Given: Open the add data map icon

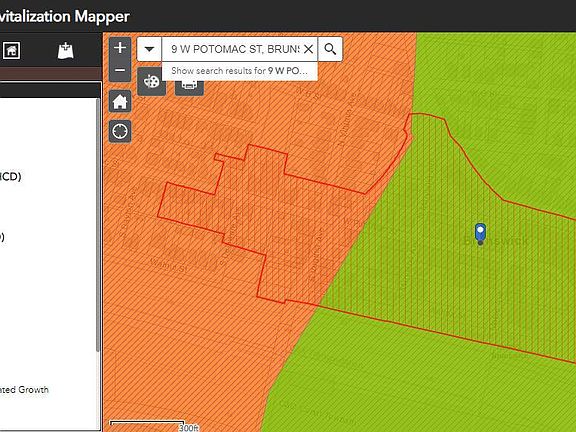Looking at the screenshot, I should (66, 51).
